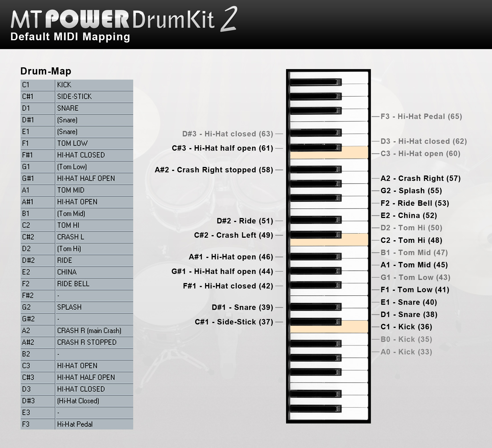Select the (Hi-Hat Closed) entry next to D#3
The image size is (492, 448).
[94, 401]
